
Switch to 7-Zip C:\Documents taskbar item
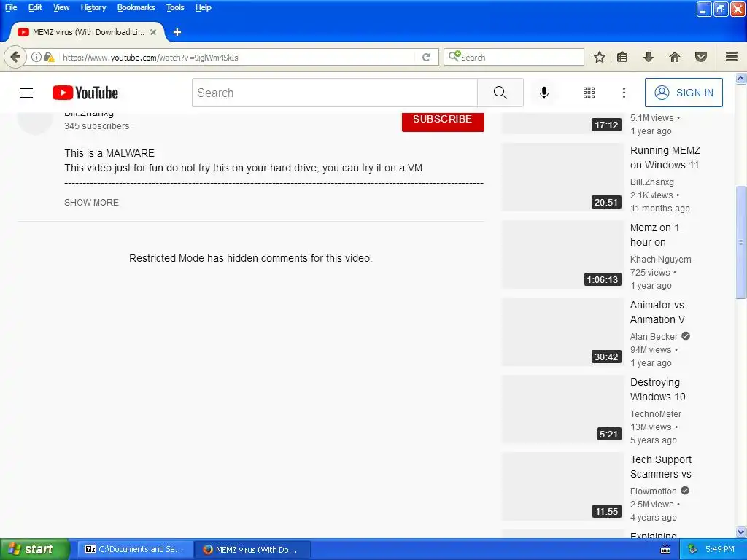point(135,550)
